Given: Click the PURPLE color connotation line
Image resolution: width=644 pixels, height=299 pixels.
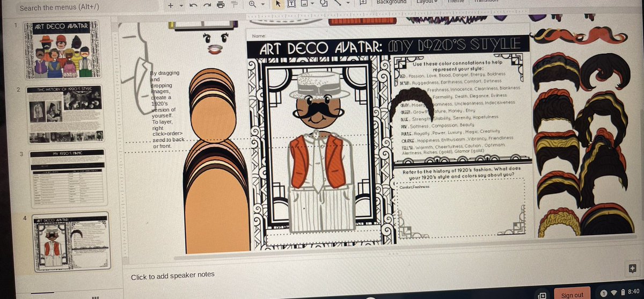Looking at the screenshot, I should click(450, 132).
